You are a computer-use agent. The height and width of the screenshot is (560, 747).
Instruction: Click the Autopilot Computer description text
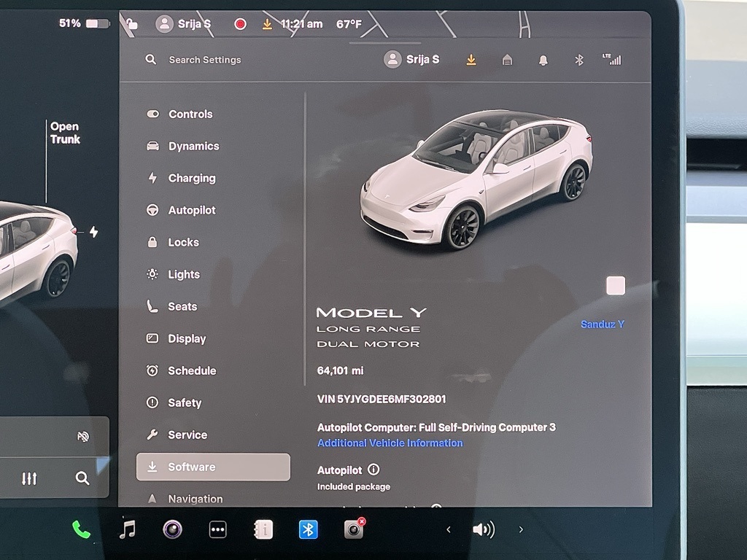(436, 427)
